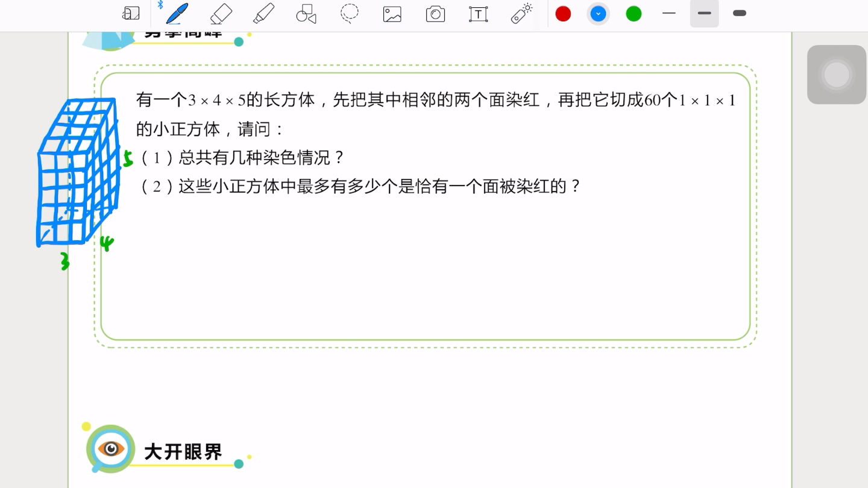Viewport: 868px width, 488px height.
Task: Select the medium stroke width
Action: pyautogui.click(x=704, y=13)
